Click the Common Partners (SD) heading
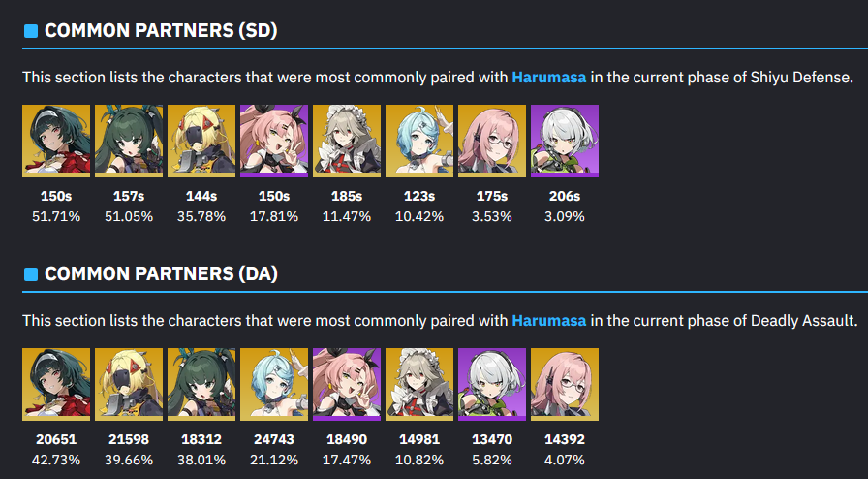This screenshot has height=479, width=868. pyautogui.click(x=161, y=30)
